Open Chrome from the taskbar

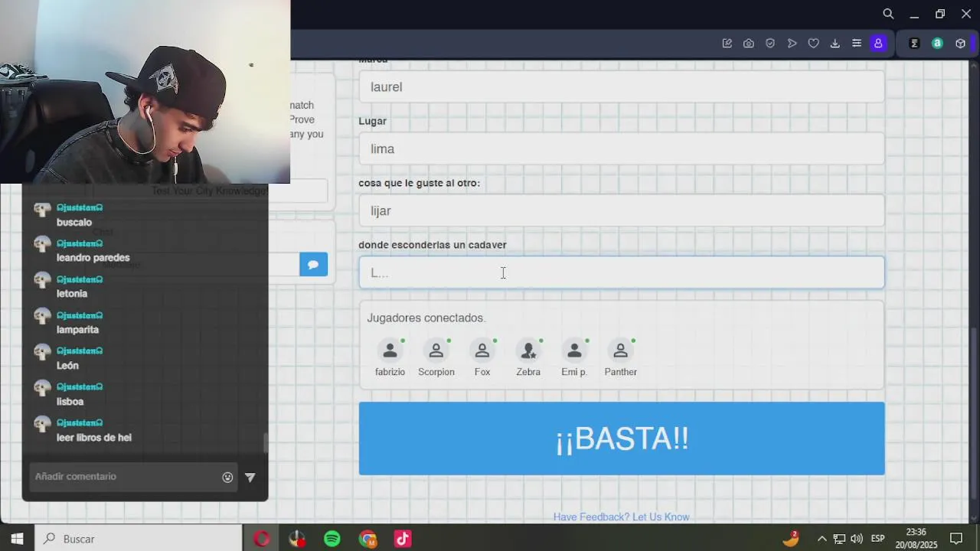click(x=367, y=539)
